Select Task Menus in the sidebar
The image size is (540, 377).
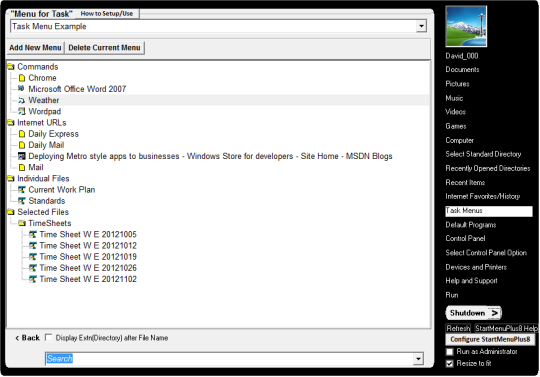pos(489,211)
